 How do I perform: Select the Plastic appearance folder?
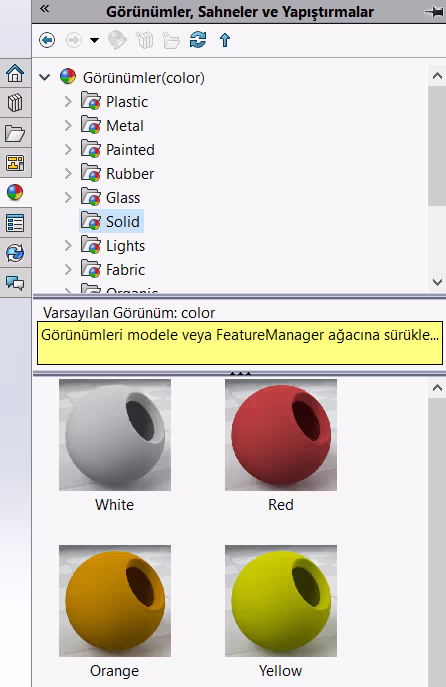[127, 102]
